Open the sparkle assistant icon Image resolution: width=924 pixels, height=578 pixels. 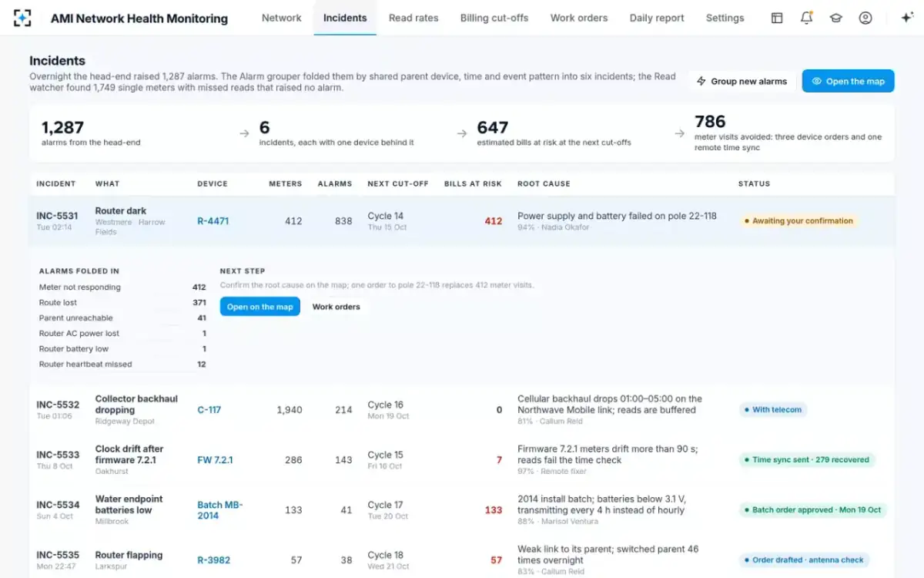click(906, 18)
